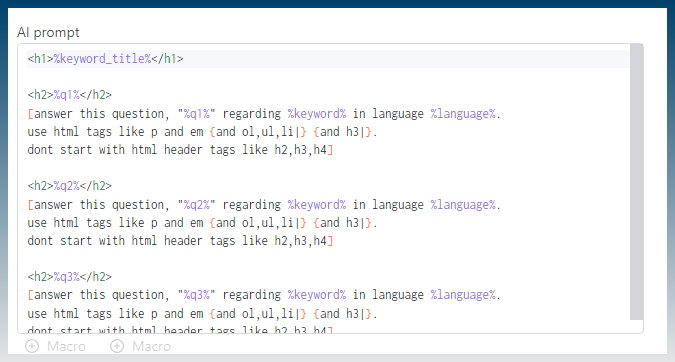
Task: Click the answer this question "%q3%" line
Action: [264, 295]
